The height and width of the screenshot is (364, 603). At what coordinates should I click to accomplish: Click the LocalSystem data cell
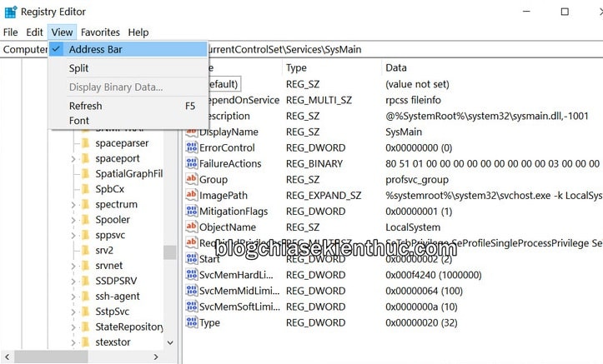[x=413, y=227]
